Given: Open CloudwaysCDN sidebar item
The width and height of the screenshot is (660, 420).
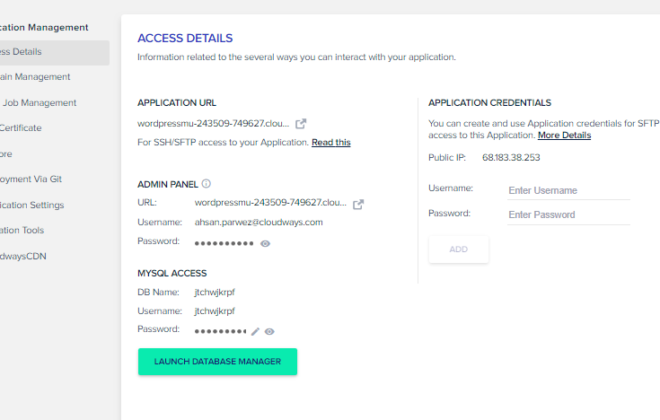Looking at the screenshot, I should point(23,256).
